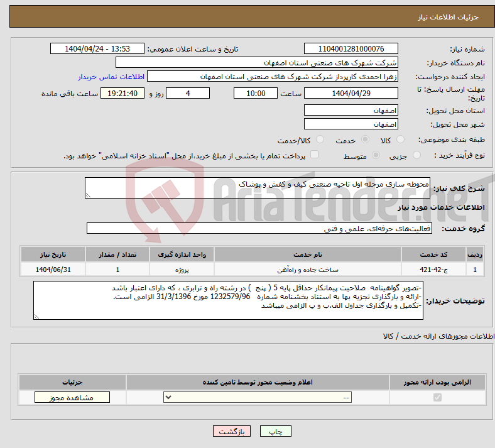This screenshot has width=495, height=448.
Task: Open the اطلاعات تماس خریدار link
Action: pos(111,77)
